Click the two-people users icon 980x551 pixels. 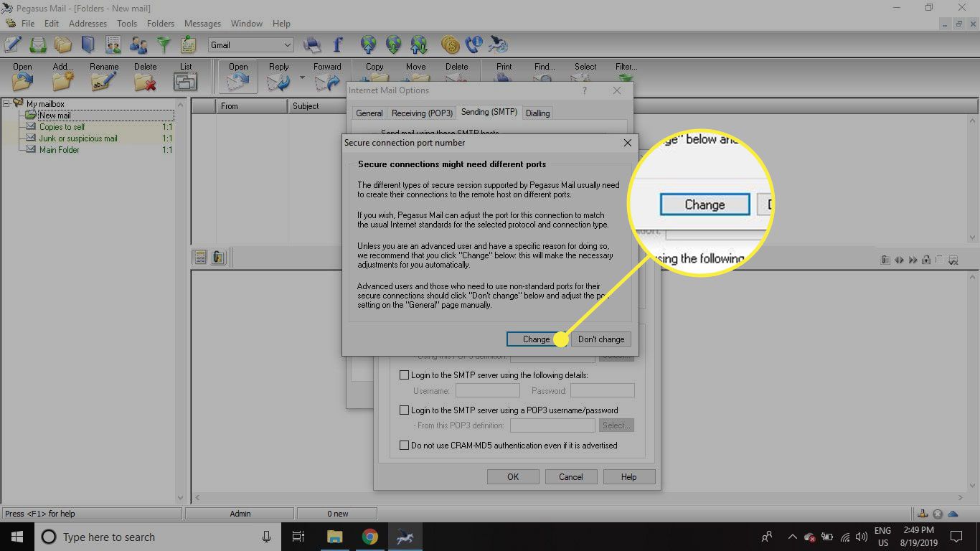[138, 44]
